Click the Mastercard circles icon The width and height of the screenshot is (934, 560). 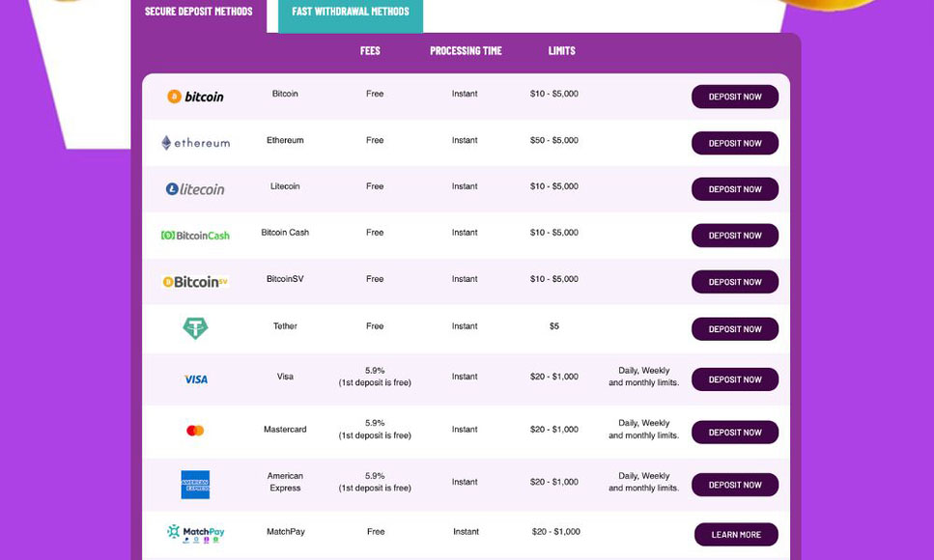[197, 430]
